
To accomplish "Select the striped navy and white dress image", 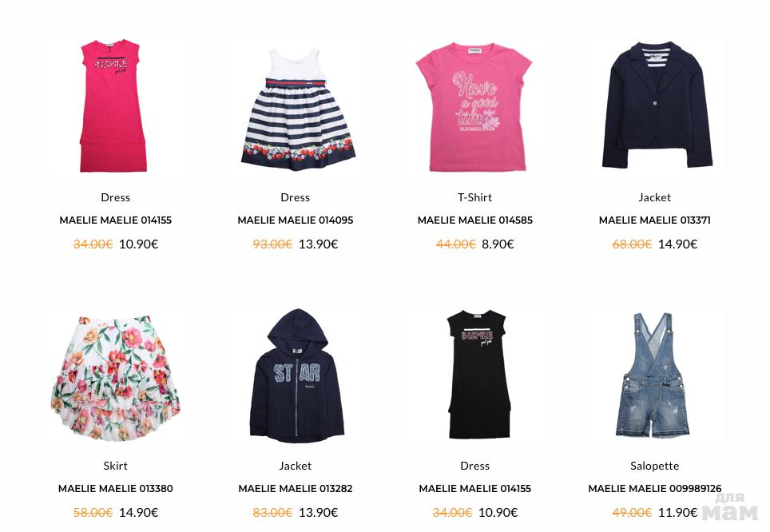I will coord(298,109).
